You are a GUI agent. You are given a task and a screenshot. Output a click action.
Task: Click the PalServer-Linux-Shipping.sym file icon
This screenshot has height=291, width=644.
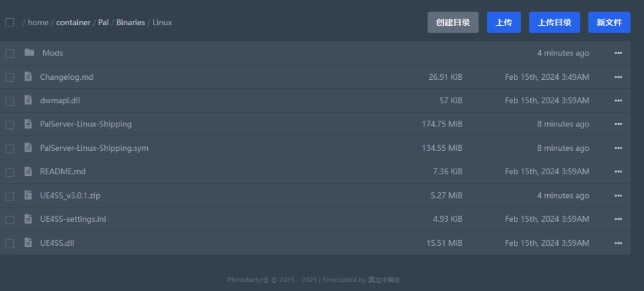click(x=28, y=148)
